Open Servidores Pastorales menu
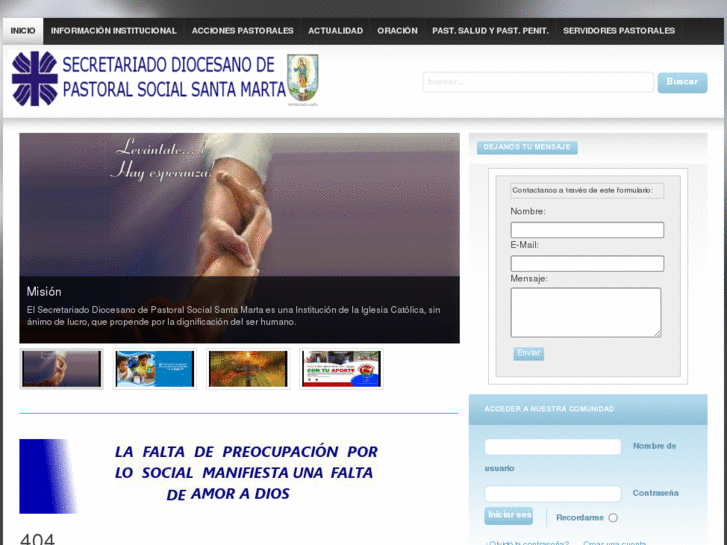Screen dimensions: 727x545 click(x=619, y=31)
